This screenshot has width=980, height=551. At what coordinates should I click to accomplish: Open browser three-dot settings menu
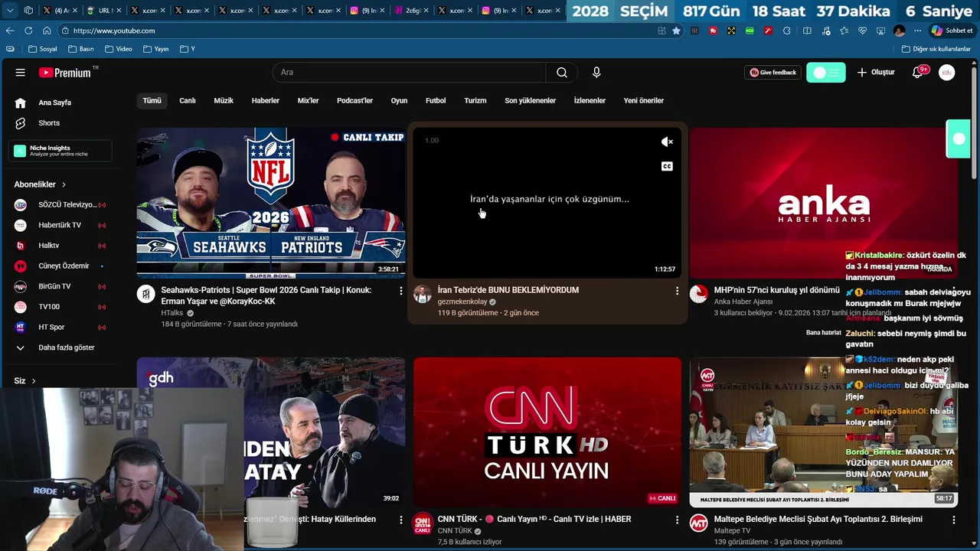[x=917, y=31]
